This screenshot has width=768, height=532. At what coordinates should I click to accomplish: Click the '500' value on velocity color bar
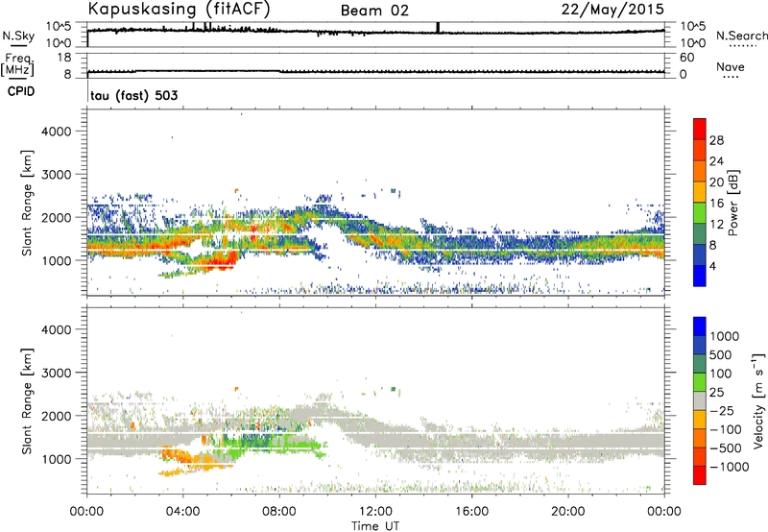coord(720,355)
